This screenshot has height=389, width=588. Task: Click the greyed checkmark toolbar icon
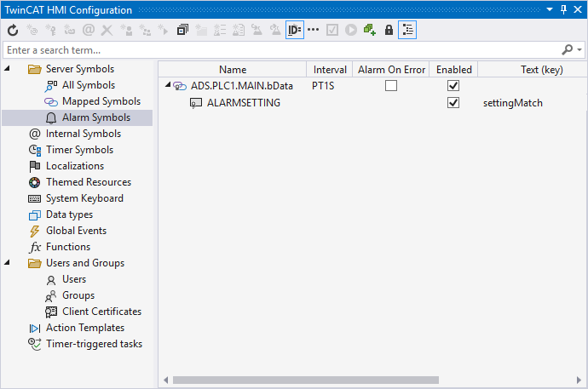[x=332, y=30]
